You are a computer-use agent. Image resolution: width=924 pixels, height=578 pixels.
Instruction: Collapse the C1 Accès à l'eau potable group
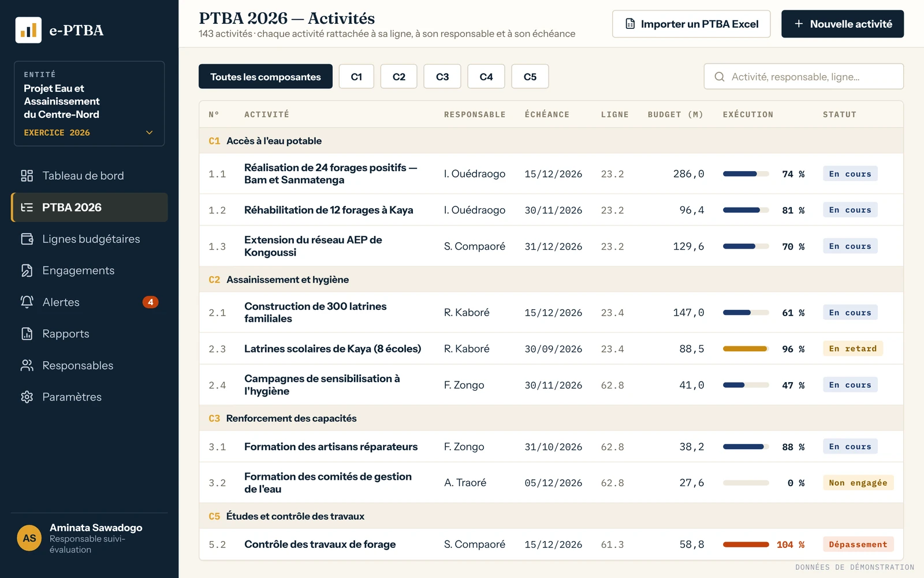[552, 140]
